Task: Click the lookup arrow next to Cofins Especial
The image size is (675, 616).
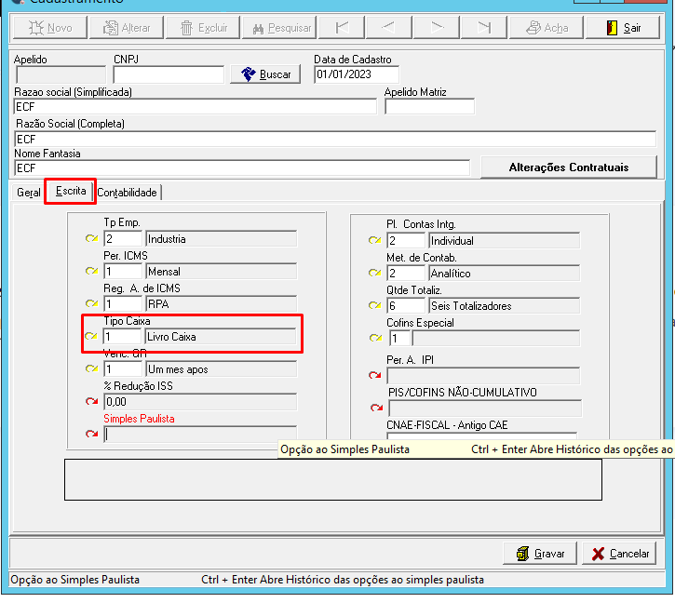Action: pos(376,338)
